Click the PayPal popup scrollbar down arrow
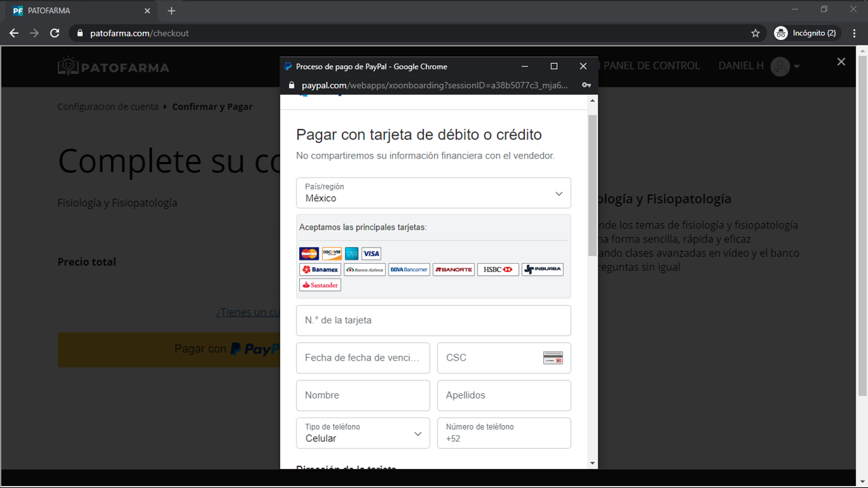Image resolution: width=868 pixels, height=488 pixels. point(593,463)
